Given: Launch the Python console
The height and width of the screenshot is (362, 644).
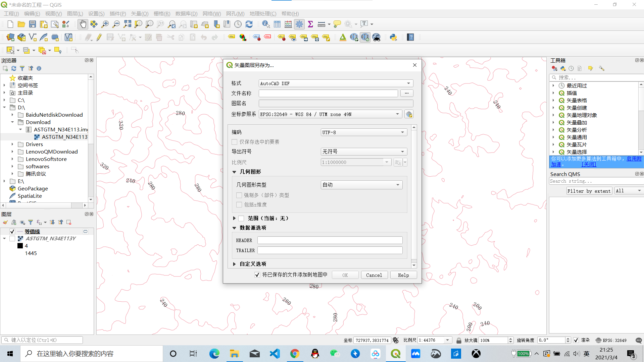Looking at the screenshot, I should click(393, 37).
